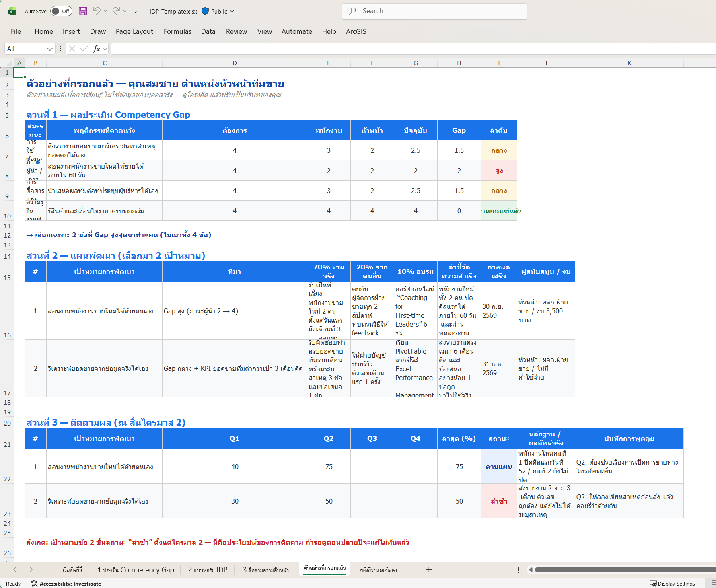Open Display Settings

pyautogui.click(x=673, y=584)
